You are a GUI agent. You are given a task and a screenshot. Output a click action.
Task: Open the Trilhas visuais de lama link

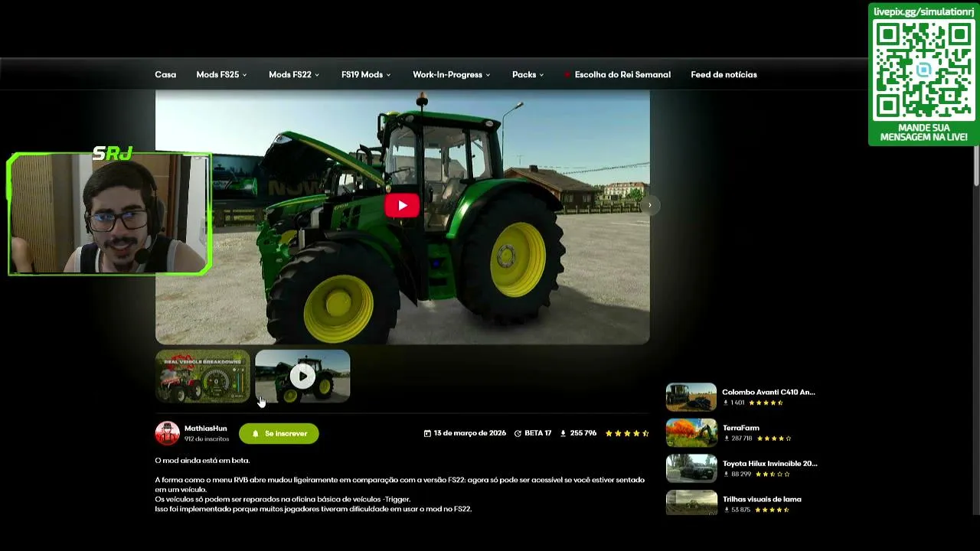(x=762, y=499)
